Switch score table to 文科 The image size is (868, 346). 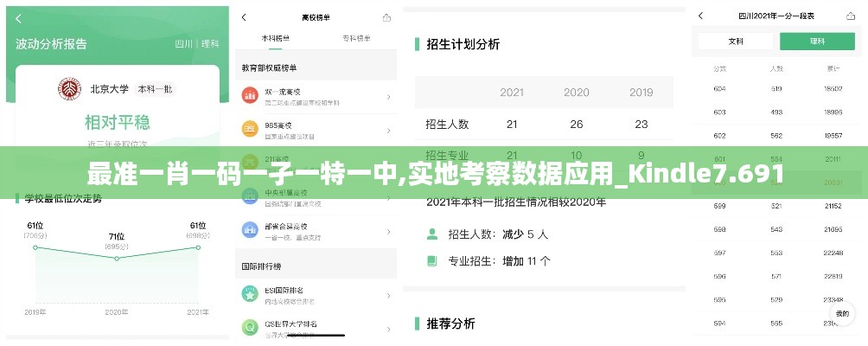(736, 42)
